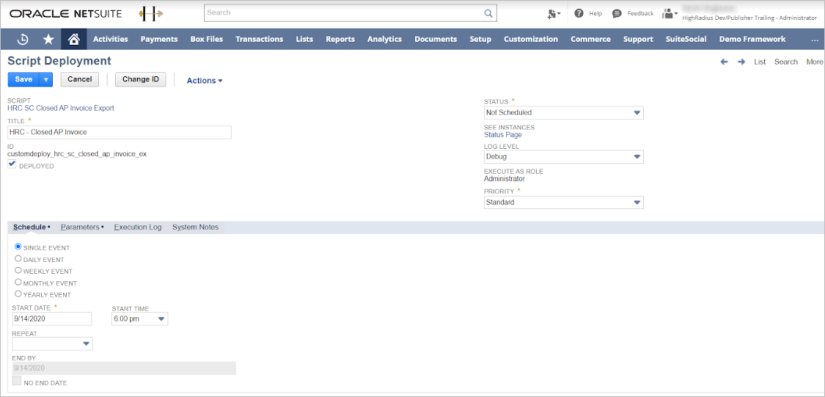Open the Support menu
The height and width of the screenshot is (397, 825).
[x=638, y=39]
